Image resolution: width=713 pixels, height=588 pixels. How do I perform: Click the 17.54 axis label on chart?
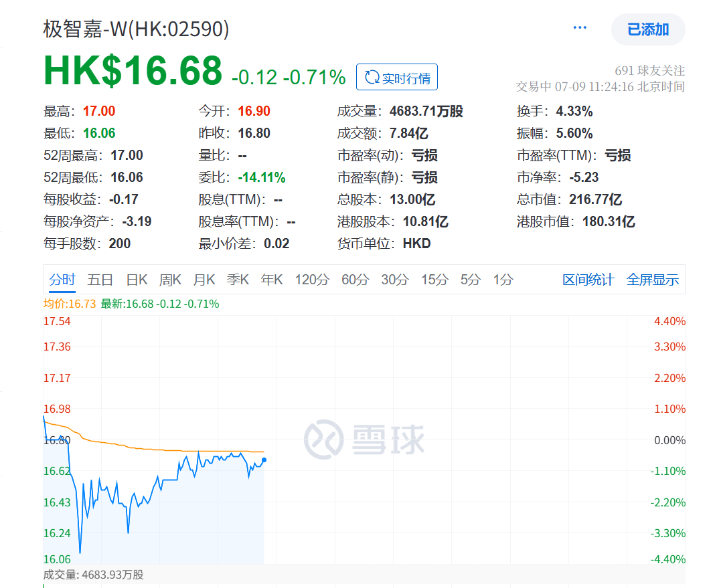pyautogui.click(x=57, y=321)
